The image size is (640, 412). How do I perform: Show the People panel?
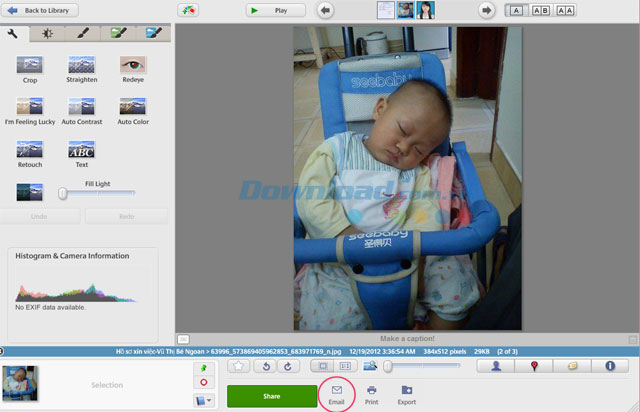click(496, 366)
